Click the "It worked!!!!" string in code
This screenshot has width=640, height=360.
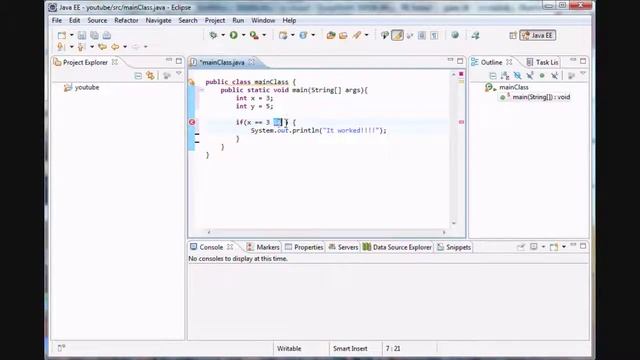pos(351,131)
